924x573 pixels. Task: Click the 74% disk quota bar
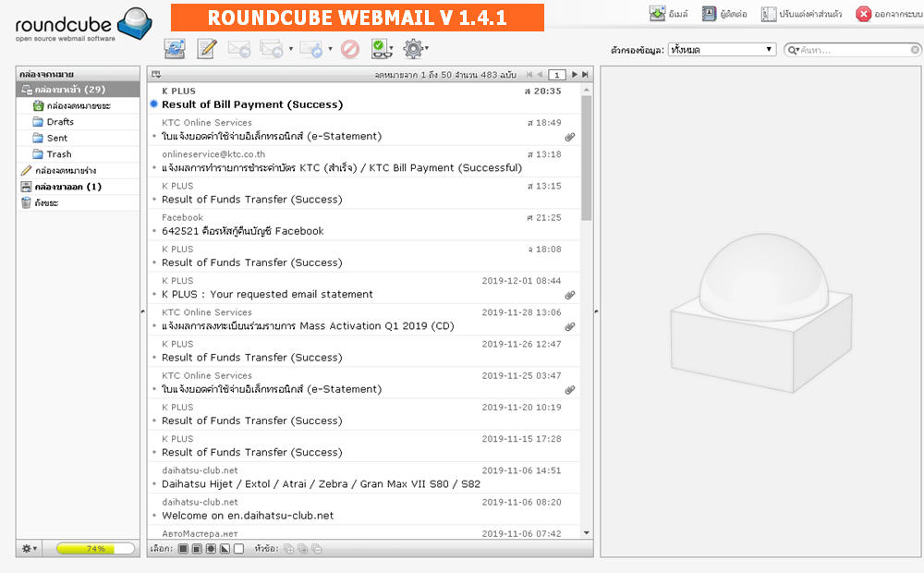coord(95,548)
